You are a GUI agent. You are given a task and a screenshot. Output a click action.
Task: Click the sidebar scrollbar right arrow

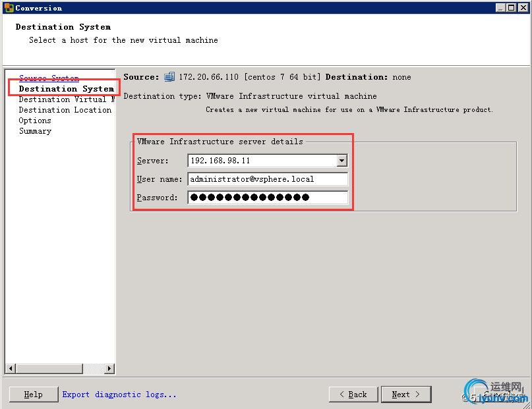point(109,368)
